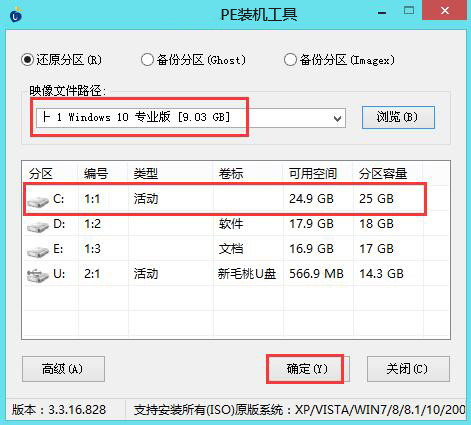Open 高级 (A) advanced options
Viewport: 471px width, 425px height.
coord(63,369)
